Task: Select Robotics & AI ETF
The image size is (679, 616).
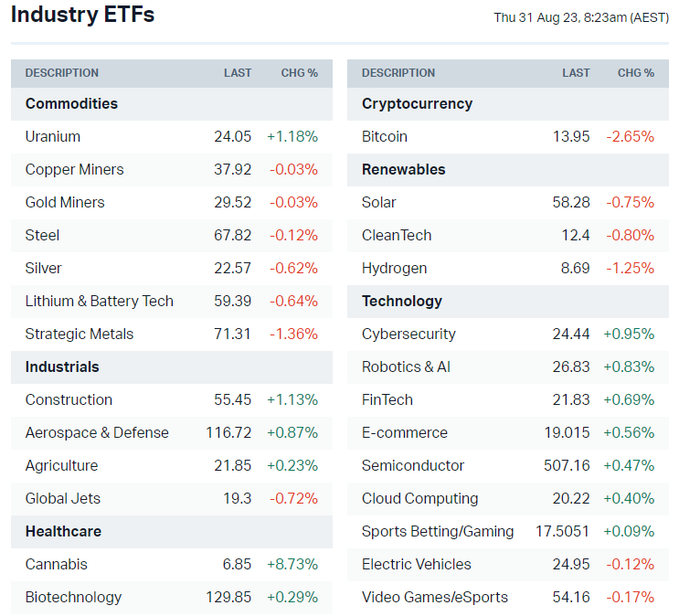Action: tap(406, 366)
